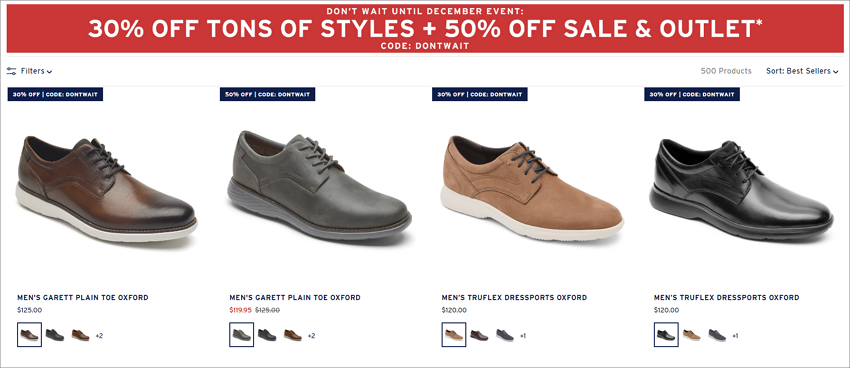Choose dark brown swatch on tan Truflex Oxford
Screen dimensions: 850x368
coord(479,335)
